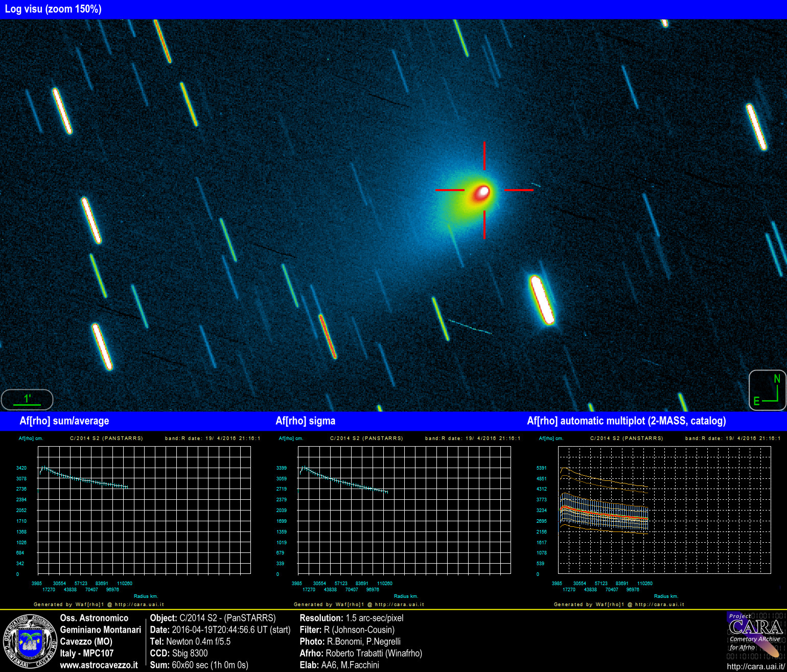Click the 'Filter: R (Johnson-Cousin)' line
Viewport: 787px width, 672px height.
[x=347, y=630]
